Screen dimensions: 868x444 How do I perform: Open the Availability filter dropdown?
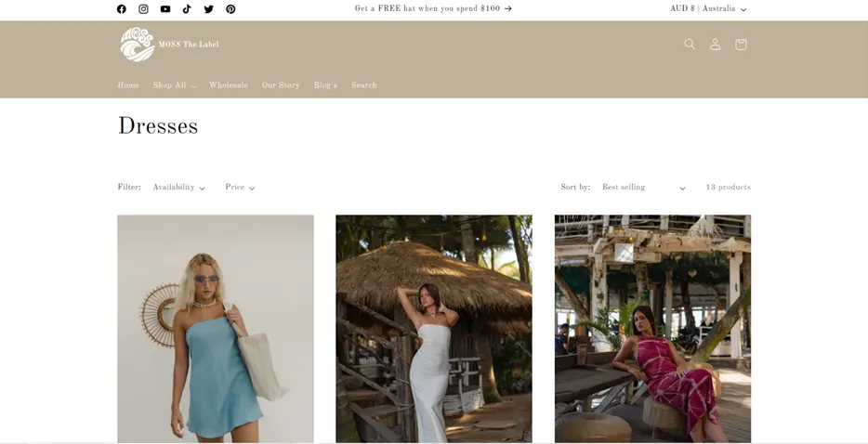tap(178, 188)
